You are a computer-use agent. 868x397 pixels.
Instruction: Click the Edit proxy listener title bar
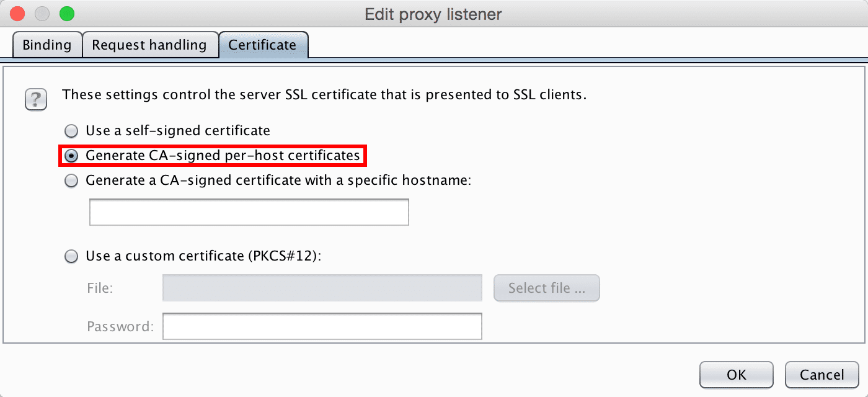(x=433, y=14)
